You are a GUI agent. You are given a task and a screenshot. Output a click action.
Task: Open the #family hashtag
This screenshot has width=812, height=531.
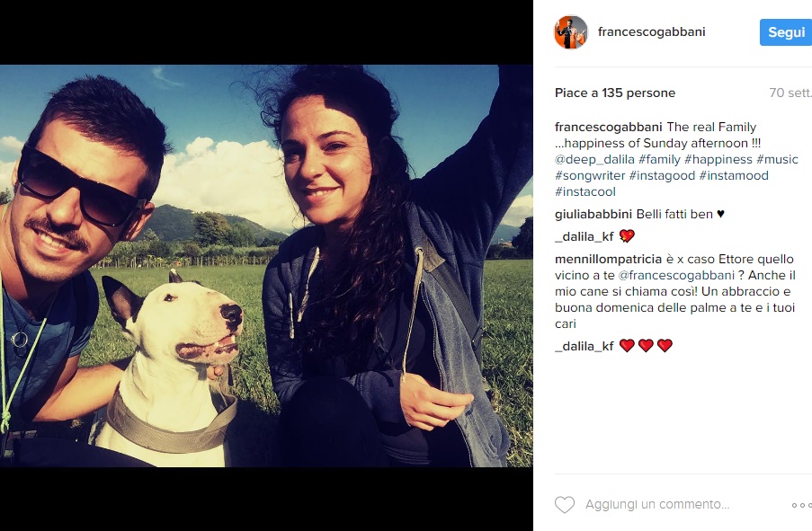[x=659, y=159]
